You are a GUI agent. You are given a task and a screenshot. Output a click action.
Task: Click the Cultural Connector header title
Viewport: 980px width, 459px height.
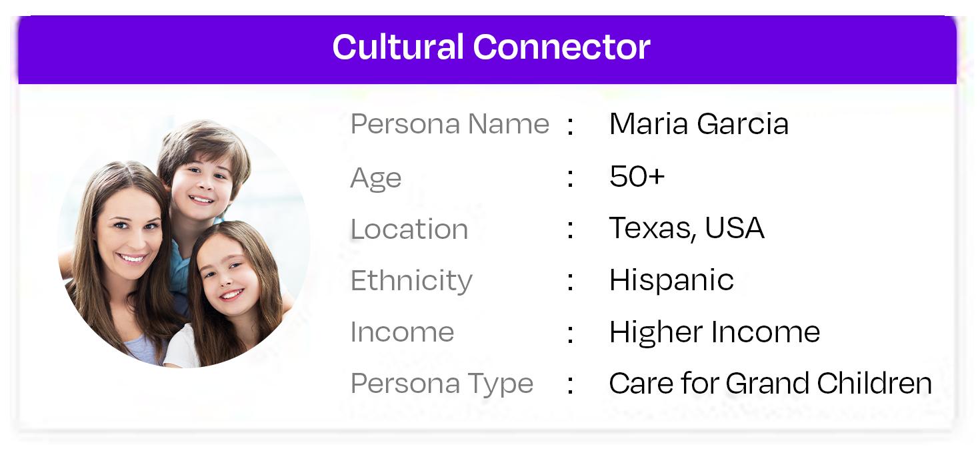[491, 47]
